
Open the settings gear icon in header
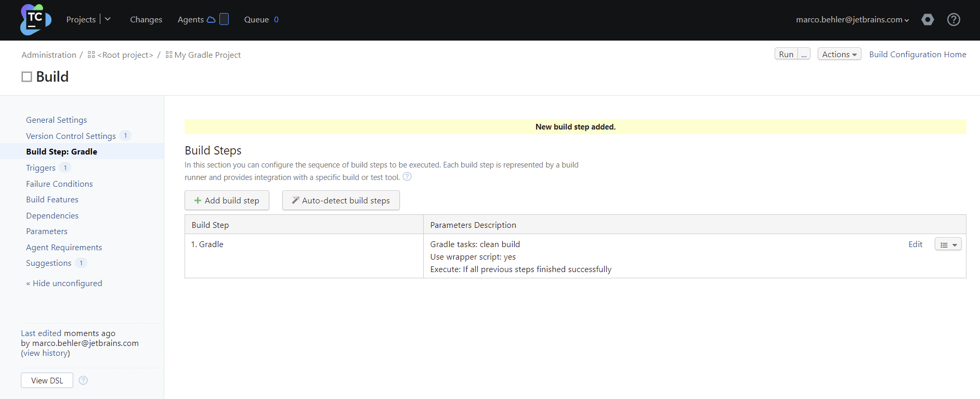tap(927, 20)
